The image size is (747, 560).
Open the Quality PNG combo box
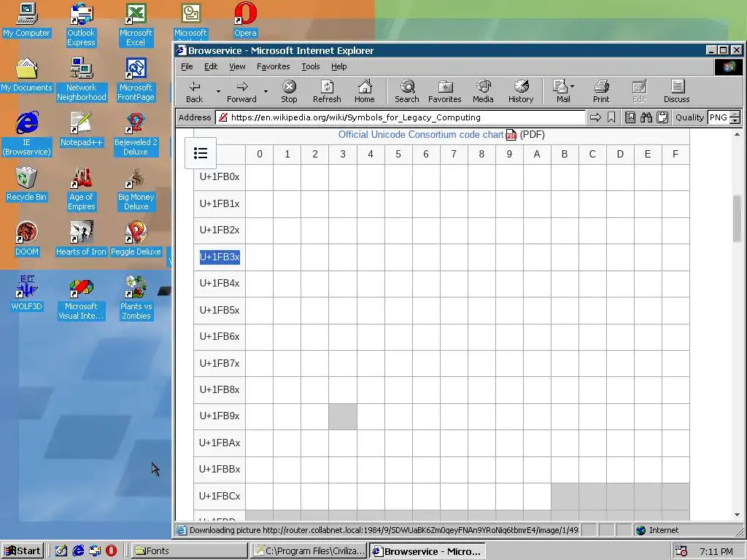[x=719, y=117]
